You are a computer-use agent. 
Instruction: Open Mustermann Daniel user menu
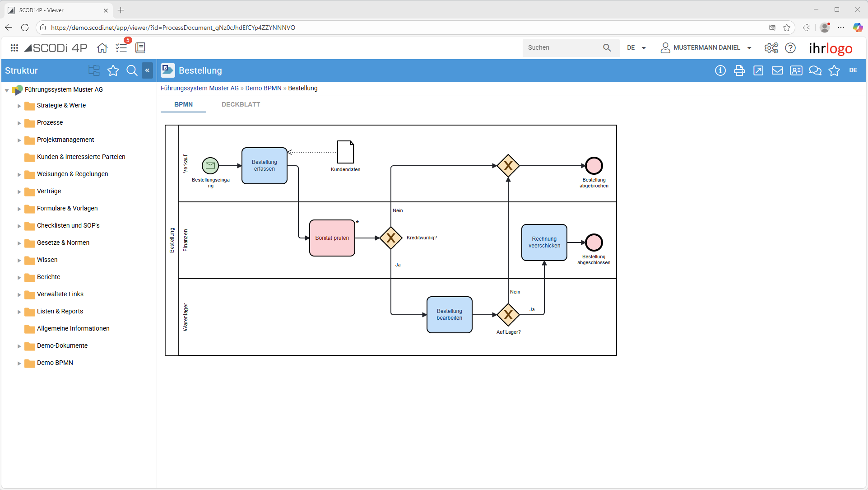[706, 48]
